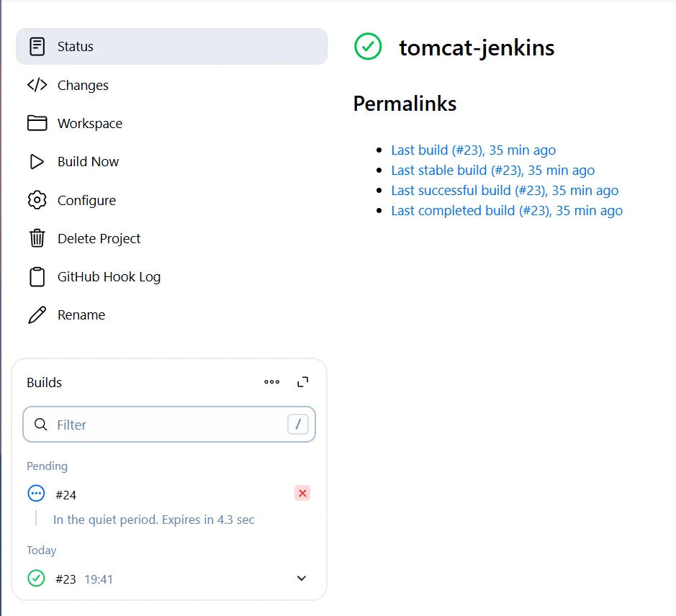This screenshot has width=676, height=616.
Task: Click the green success checkmark beside tomcat-jenkins
Action: coord(368,47)
